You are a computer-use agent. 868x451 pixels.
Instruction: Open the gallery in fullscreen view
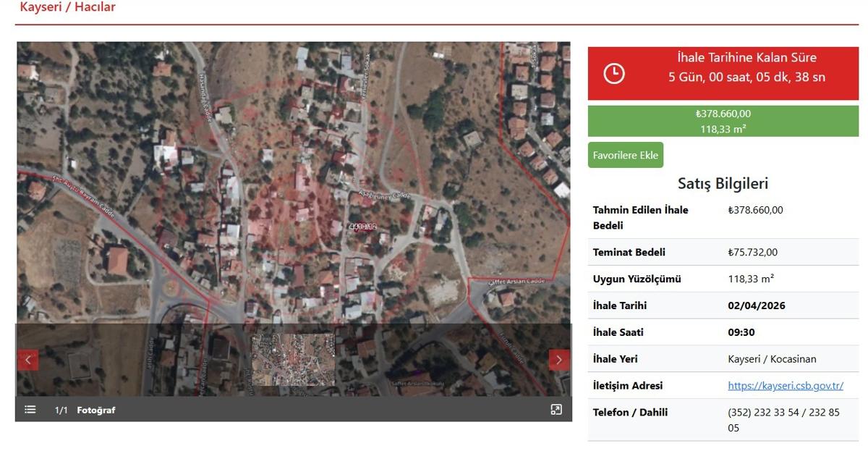556,410
